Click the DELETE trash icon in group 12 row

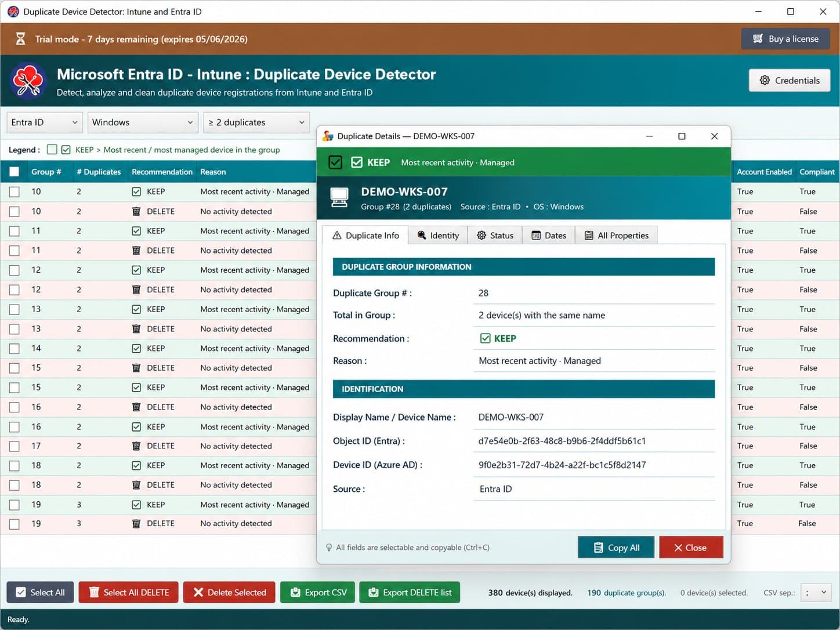tap(136, 289)
